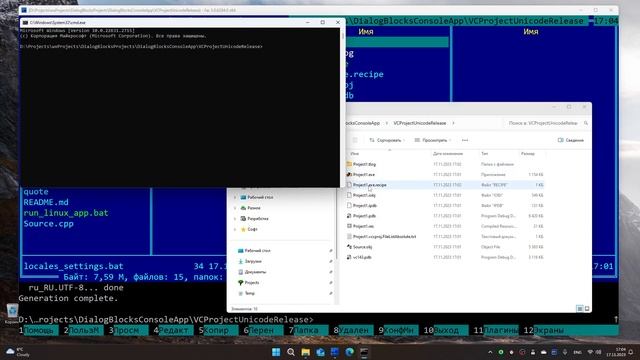Viewport: 640px width, 360px height.
Task: Switch Explorer to large icons view toggle
Action: (587, 309)
